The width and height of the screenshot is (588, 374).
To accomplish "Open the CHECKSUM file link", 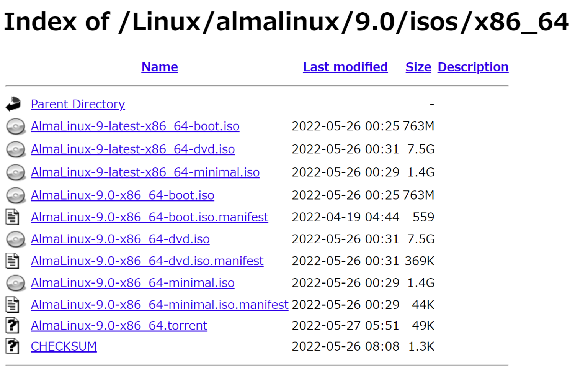I will (64, 346).
